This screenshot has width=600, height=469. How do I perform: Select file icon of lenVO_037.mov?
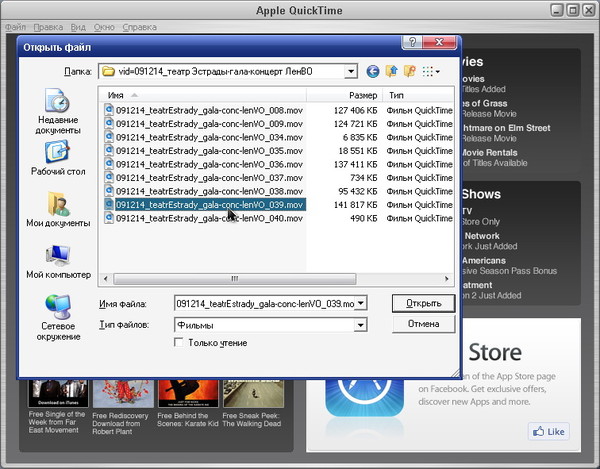click(109, 178)
